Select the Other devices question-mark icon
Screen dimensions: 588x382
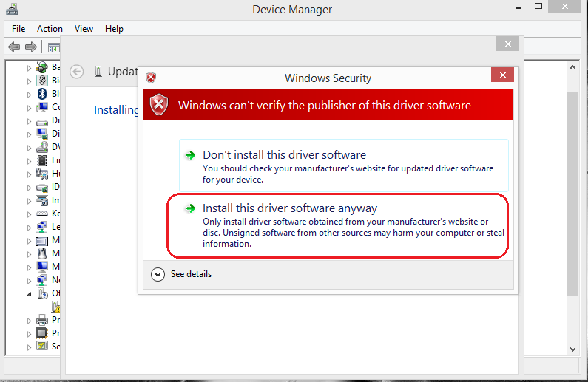[x=42, y=293]
